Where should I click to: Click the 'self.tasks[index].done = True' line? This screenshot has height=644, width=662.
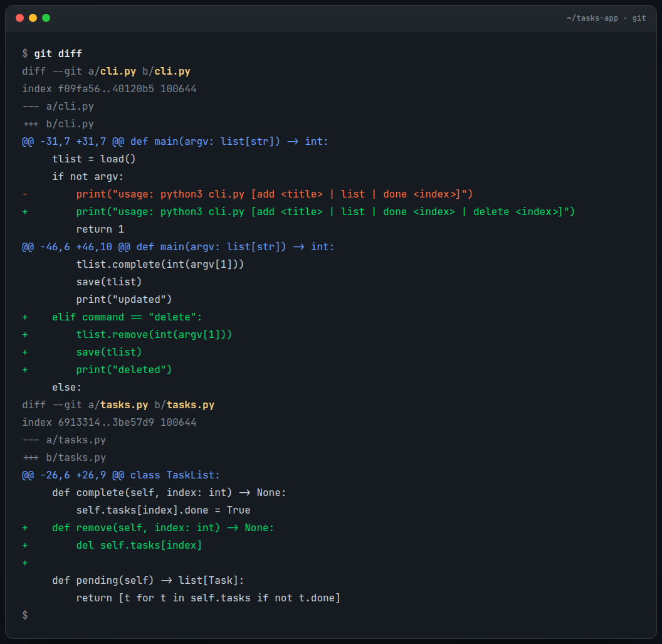[x=164, y=510]
